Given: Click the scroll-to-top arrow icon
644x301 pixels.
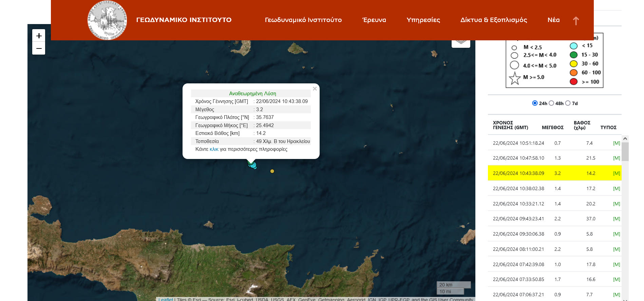Looking at the screenshot, I should click(576, 21).
